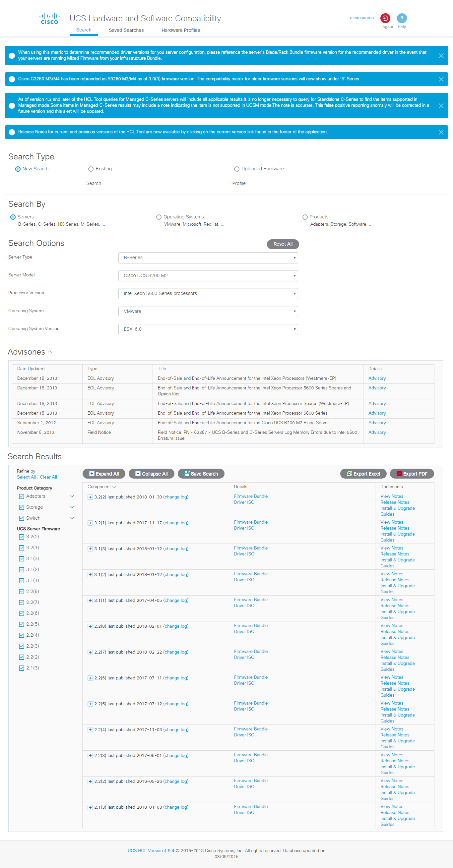Viewport: 453px width, 868px height.
Task: Click info icon on Release Notes banner
Action: coord(12,133)
